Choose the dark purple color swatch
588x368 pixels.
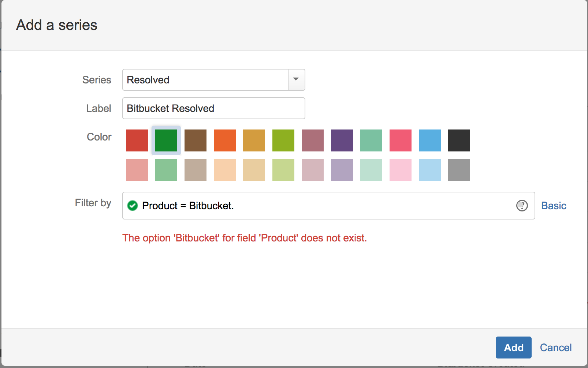tap(342, 140)
